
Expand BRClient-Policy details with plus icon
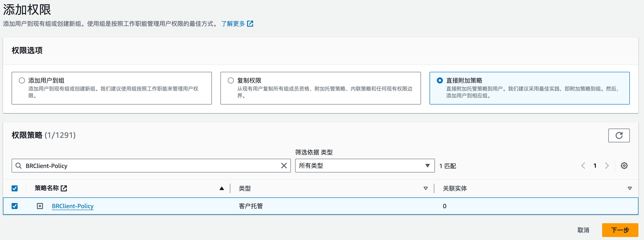[x=40, y=206]
